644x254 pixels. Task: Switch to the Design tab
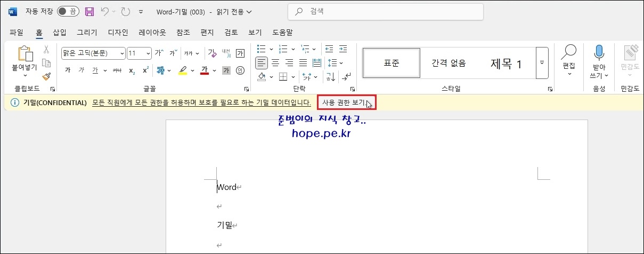click(118, 32)
